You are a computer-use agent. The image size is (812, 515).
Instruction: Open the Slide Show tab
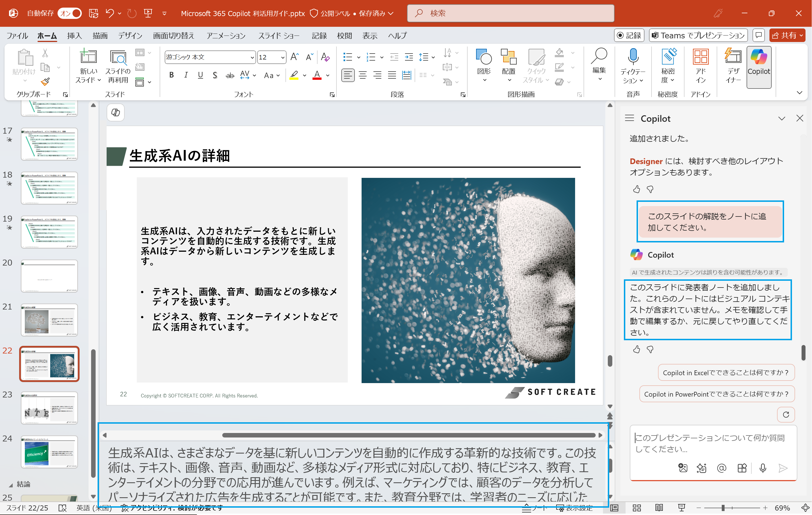point(279,36)
